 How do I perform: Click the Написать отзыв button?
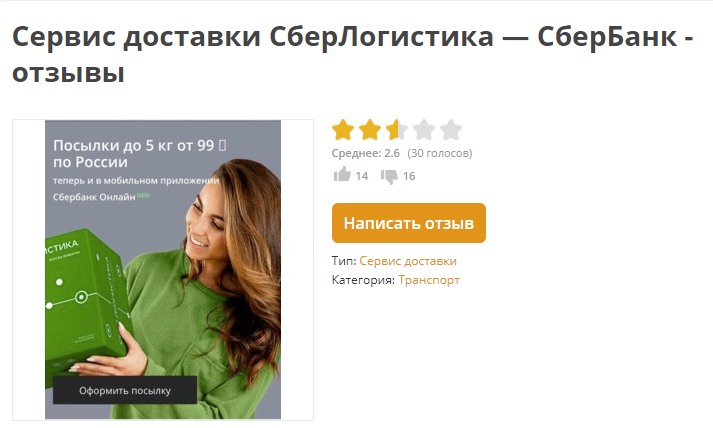click(x=409, y=223)
